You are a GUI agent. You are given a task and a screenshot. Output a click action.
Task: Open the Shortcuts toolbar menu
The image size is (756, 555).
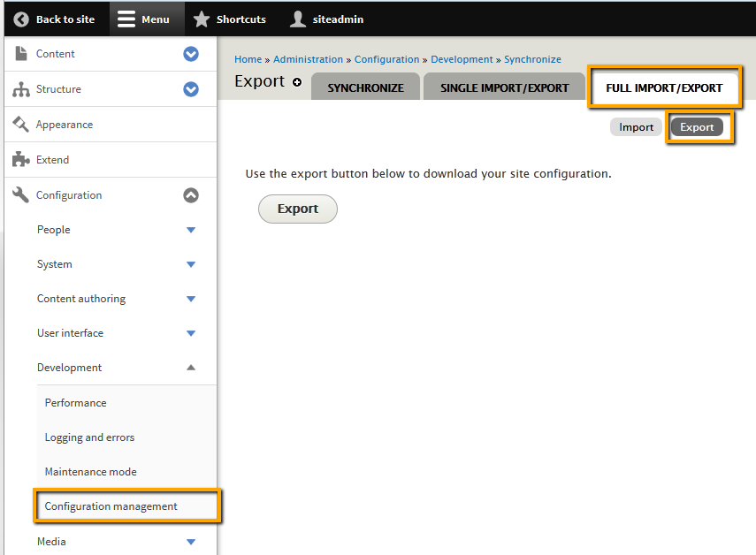click(230, 19)
